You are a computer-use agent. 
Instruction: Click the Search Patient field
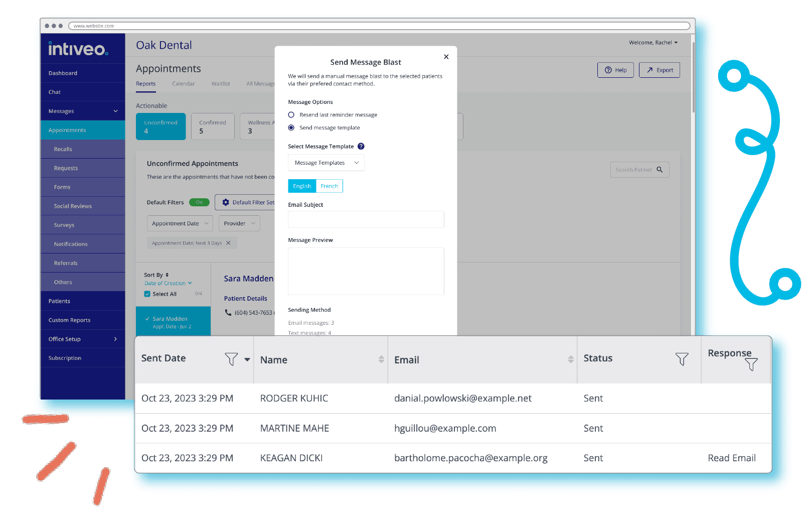coord(639,170)
